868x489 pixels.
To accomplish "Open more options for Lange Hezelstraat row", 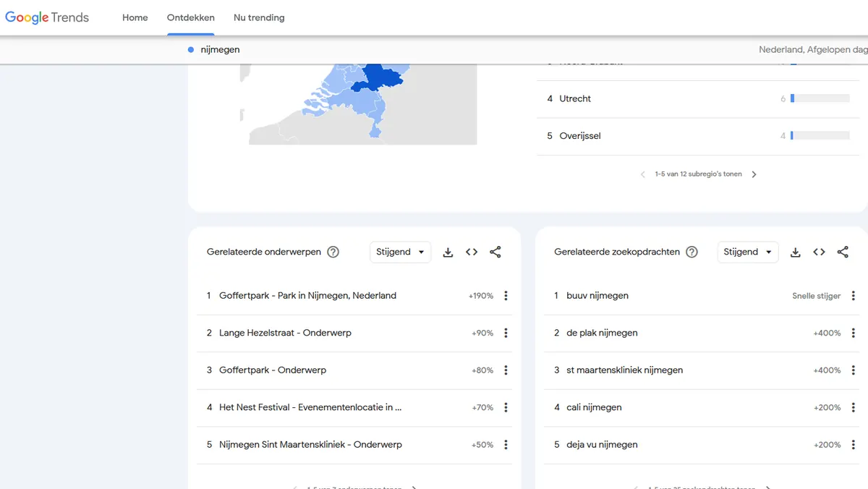I will (x=506, y=333).
